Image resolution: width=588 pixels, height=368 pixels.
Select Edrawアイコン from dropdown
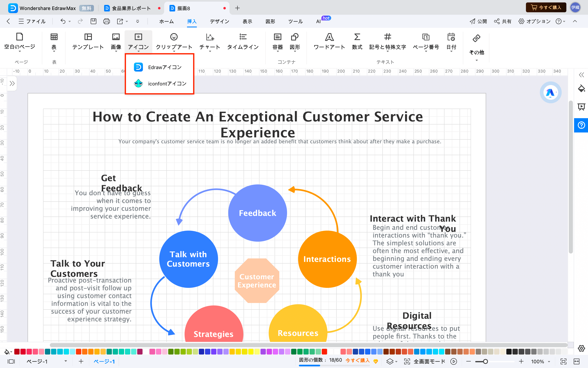[159, 67]
